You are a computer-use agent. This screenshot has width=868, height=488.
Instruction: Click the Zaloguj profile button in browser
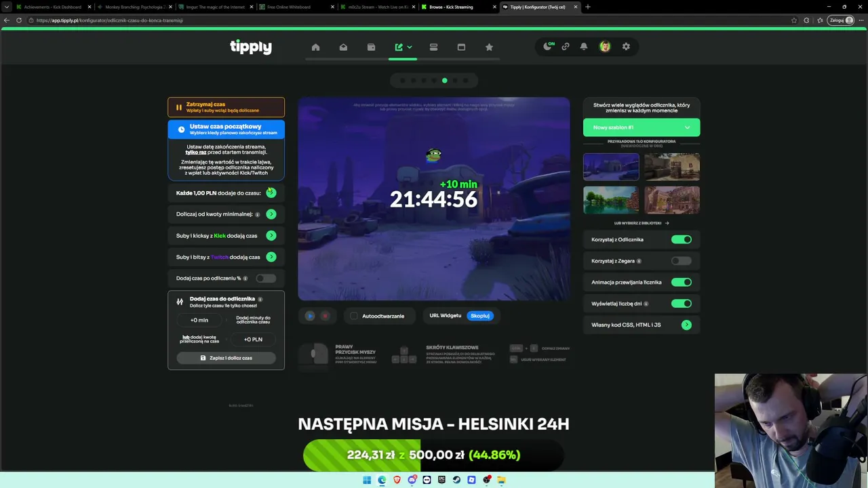point(841,20)
